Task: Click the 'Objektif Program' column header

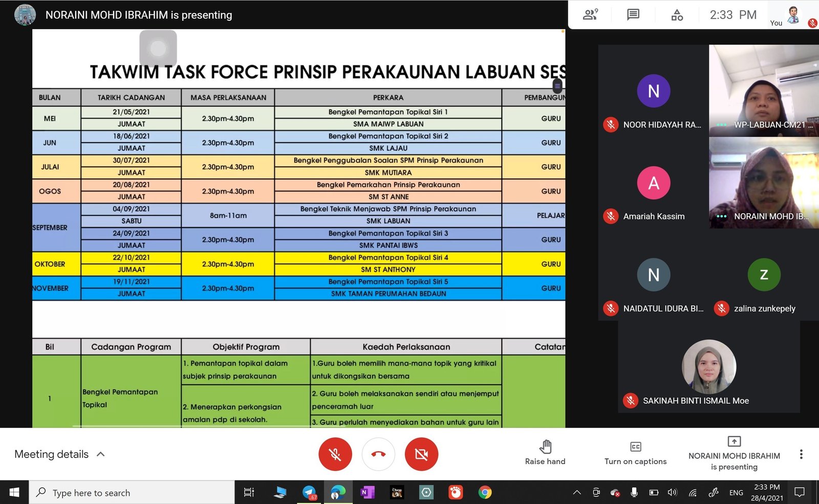Action: click(x=246, y=347)
